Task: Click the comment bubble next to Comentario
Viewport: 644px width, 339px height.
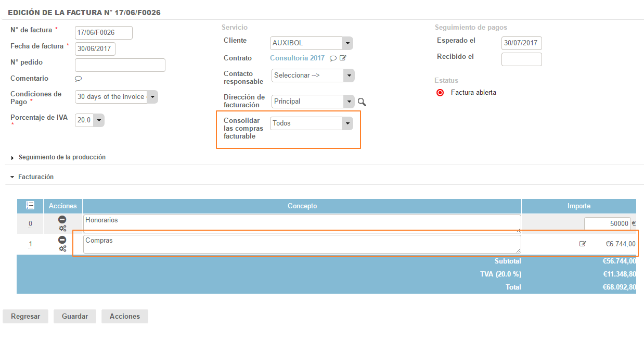Action: click(79, 79)
